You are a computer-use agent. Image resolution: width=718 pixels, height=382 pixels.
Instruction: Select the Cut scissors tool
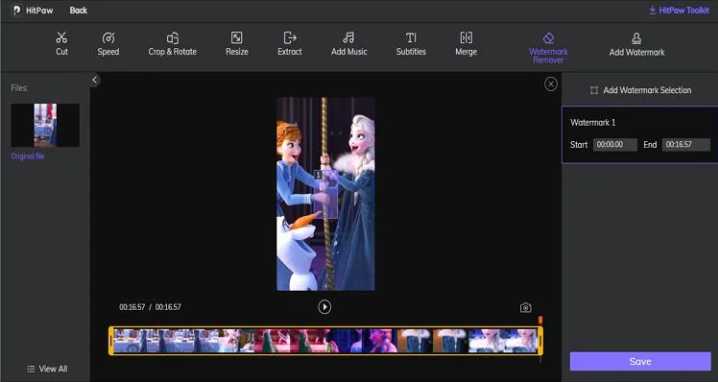point(62,44)
